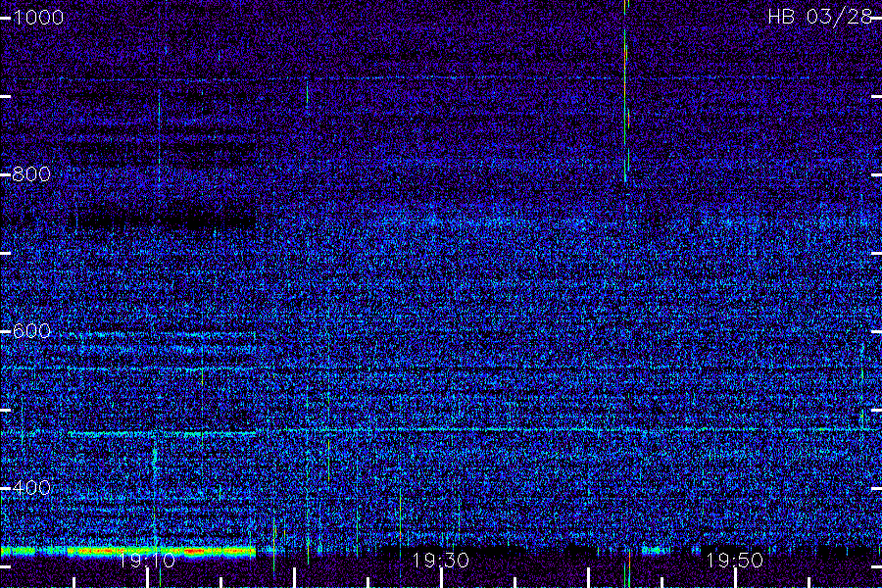The height and width of the screenshot is (588, 882).
Task: Click the 19:10 time axis label
Action: point(147,561)
